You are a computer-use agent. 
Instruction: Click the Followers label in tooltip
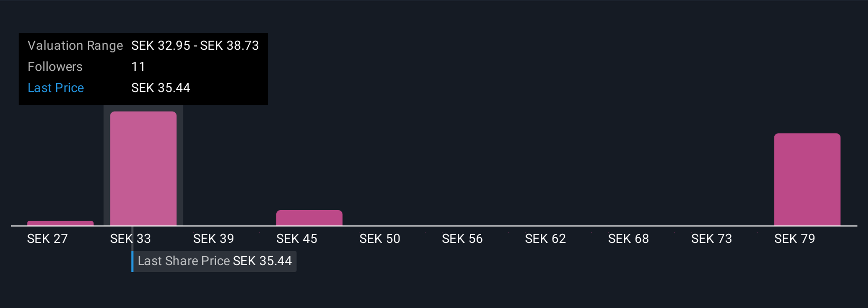(x=55, y=67)
